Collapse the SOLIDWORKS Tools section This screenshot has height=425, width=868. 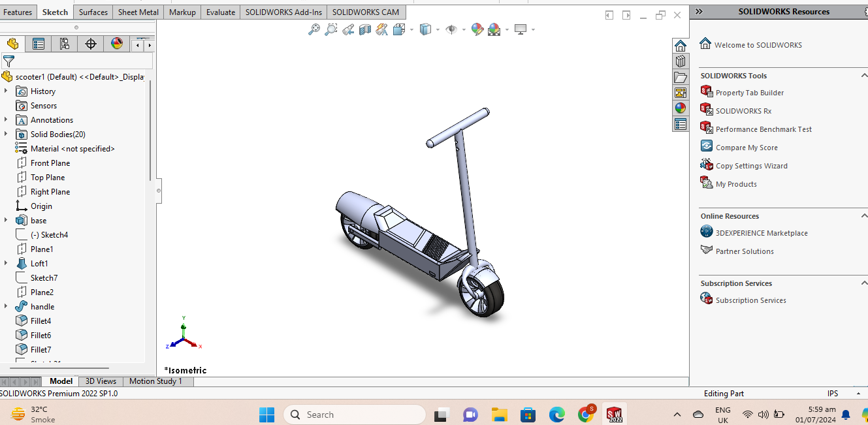coord(863,76)
